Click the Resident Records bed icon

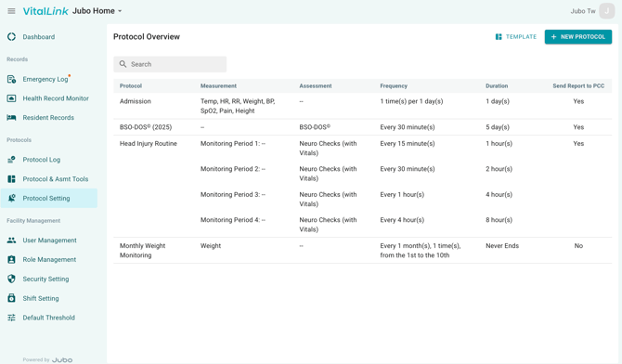[11, 118]
